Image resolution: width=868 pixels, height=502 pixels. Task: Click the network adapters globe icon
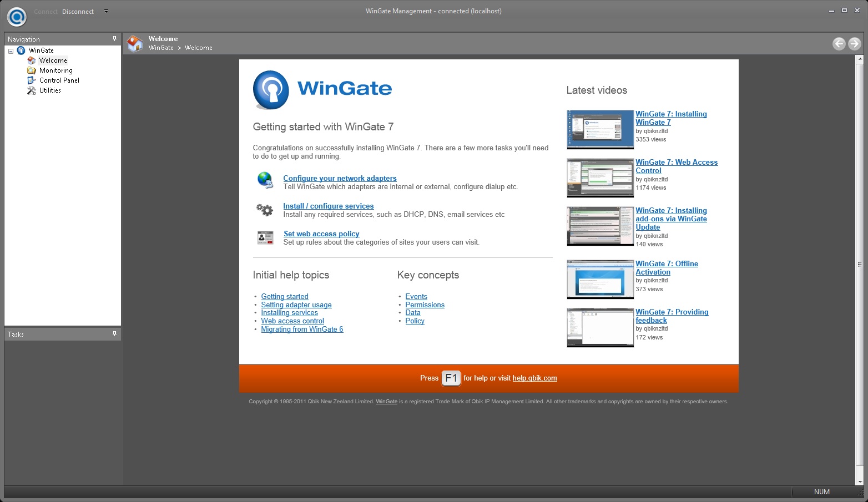[x=265, y=180]
